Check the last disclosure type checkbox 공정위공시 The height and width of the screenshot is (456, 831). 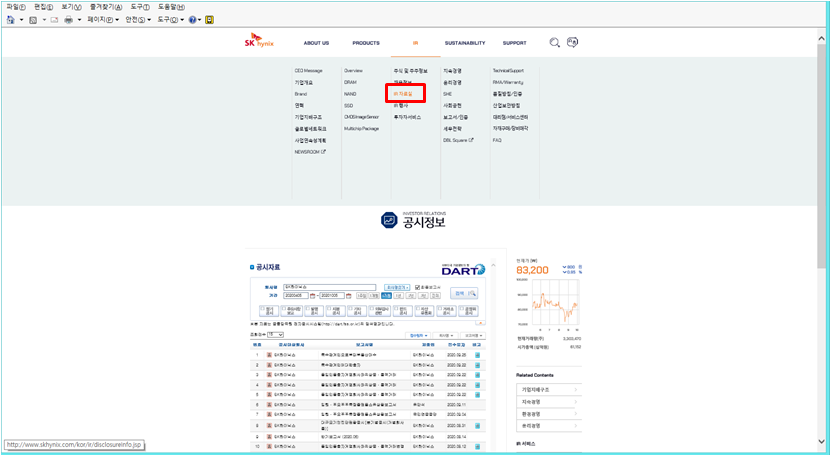[x=462, y=308]
